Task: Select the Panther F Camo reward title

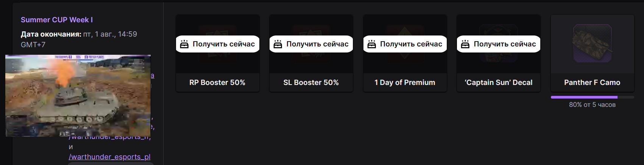Action: click(592, 82)
